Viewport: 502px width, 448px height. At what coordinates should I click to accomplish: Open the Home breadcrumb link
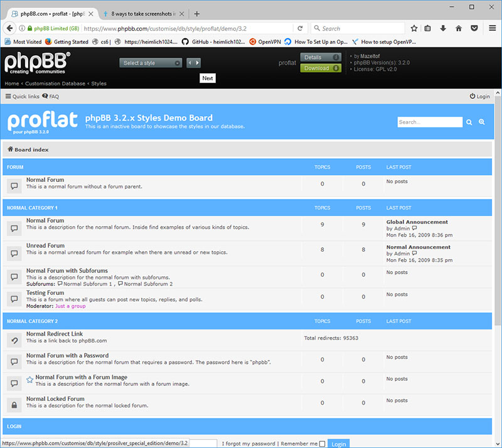point(12,83)
